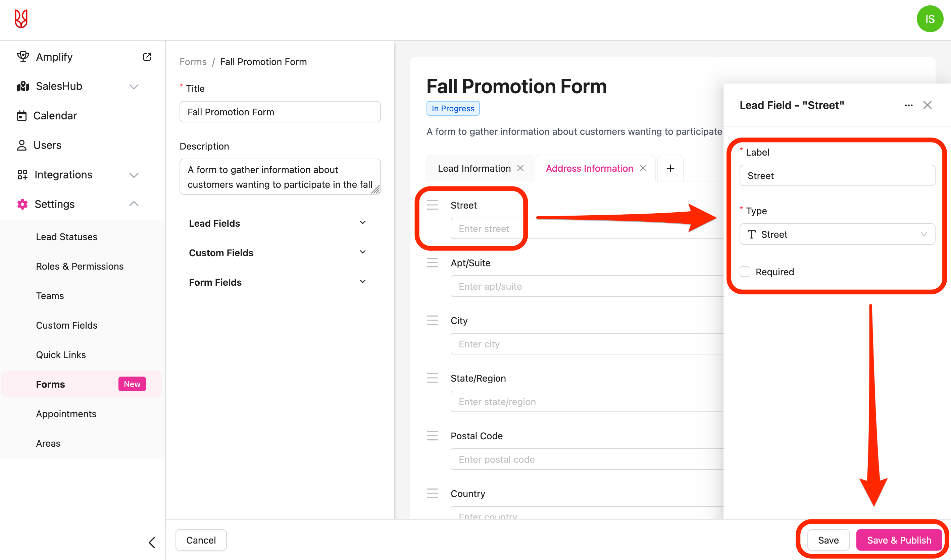Remove the Lead Information tab with X
This screenshot has width=951, height=560.
520,168
